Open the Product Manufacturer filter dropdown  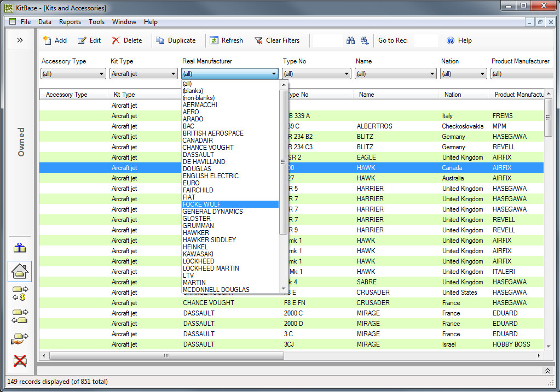coord(522,74)
